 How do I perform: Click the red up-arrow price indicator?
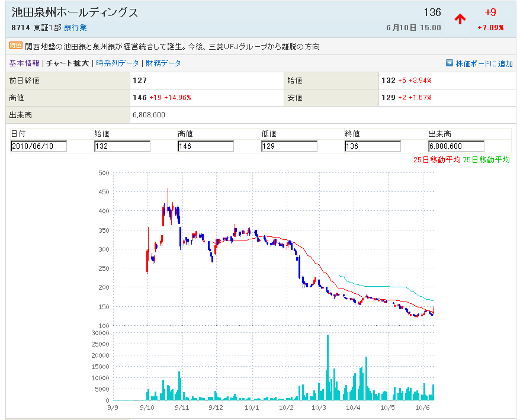(460, 19)
